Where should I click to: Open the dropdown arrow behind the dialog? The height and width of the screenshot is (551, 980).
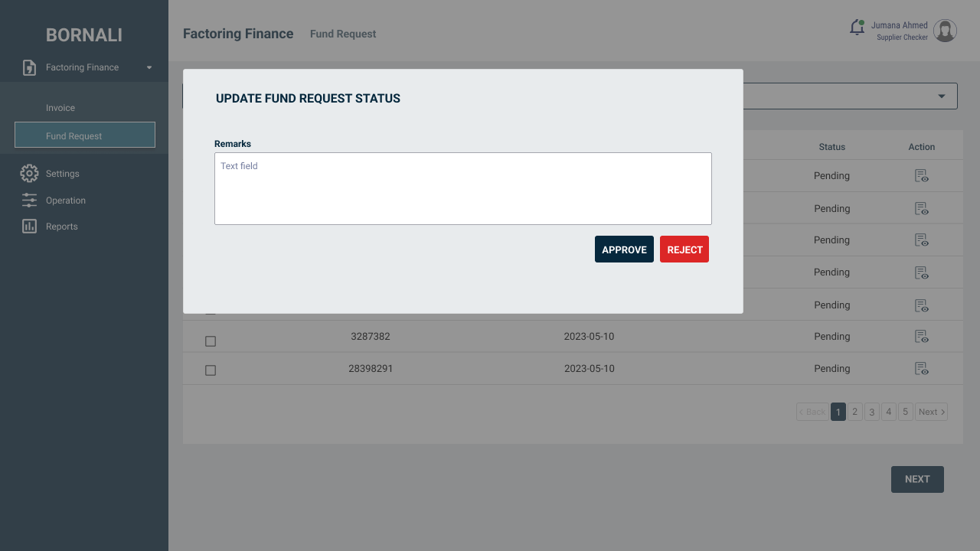(942, 96)
